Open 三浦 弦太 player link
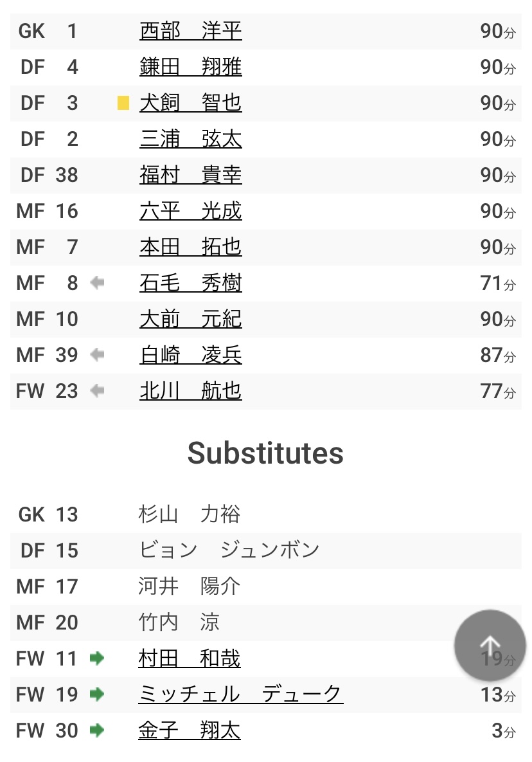Image resolution: width=532 pixels, height=762 pixels. tap(191, 139)
